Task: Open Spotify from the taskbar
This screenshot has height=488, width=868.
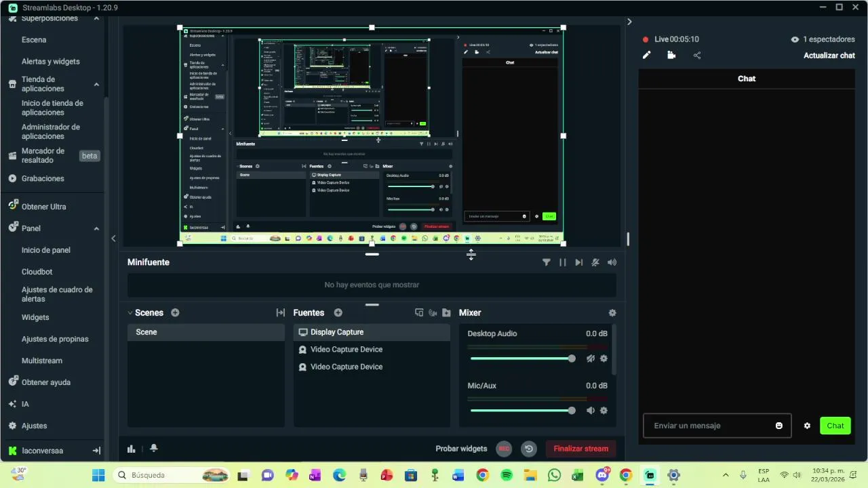Action: click(x=506, y=475)
